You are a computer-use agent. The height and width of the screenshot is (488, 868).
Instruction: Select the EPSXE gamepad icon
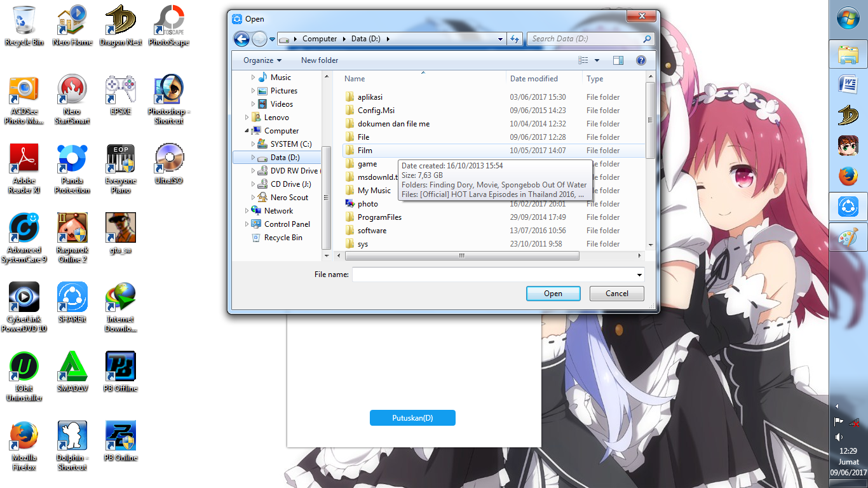pyautogui.click(x=121, y=95)
